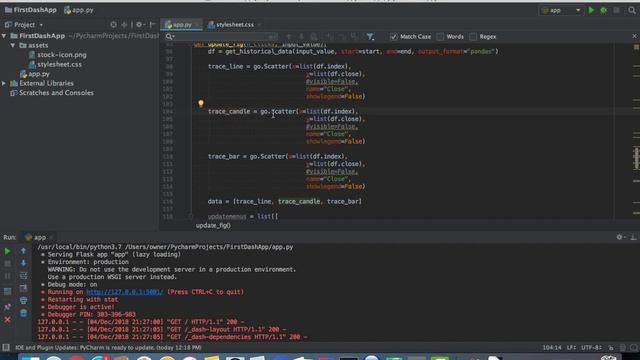
Task: Click the 'data = [trace_line, trace_candle, trace_bar]' line
Action: point(284,202)
